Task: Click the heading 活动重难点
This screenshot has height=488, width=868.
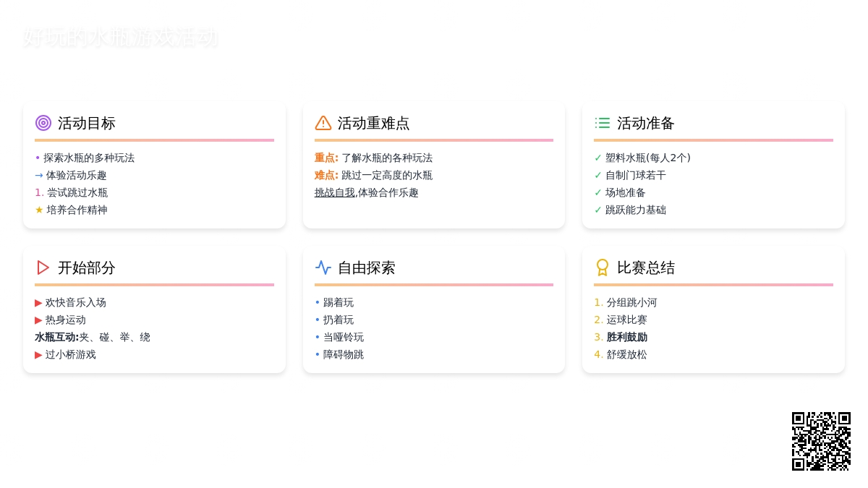Action: (374, 123)
